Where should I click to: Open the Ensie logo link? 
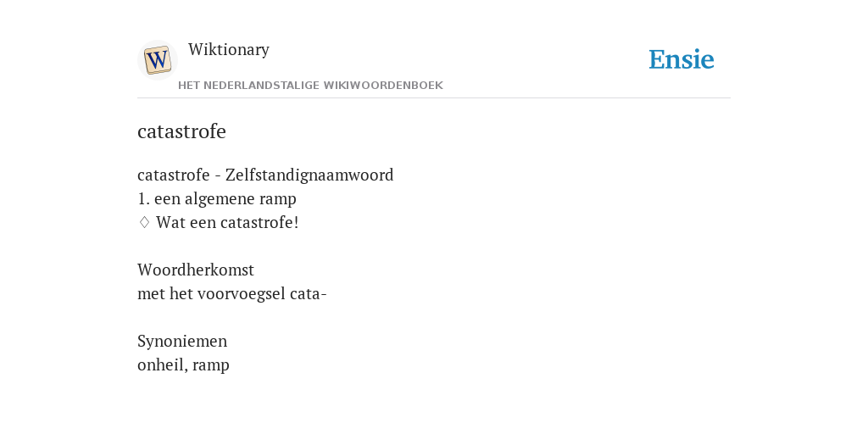(x=682, y=59)
